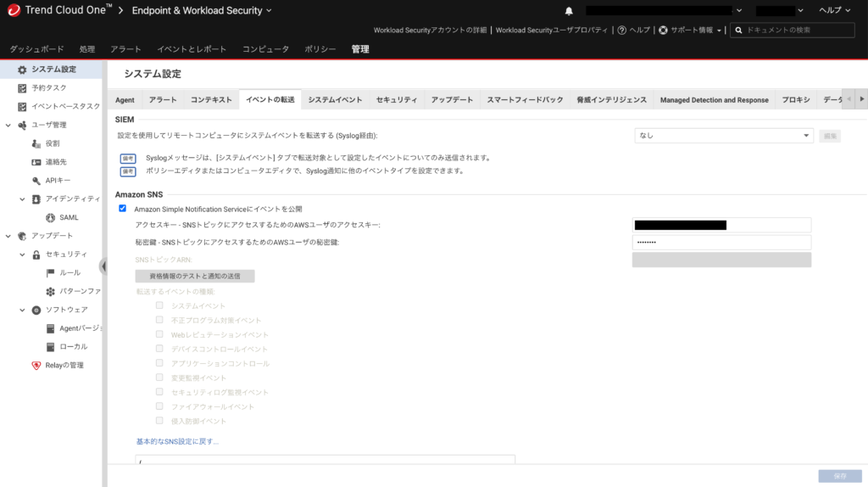Click the 役割 role icon
This screenshot has height=487, width=868.
pyautogui.click(x=36, y=143)
